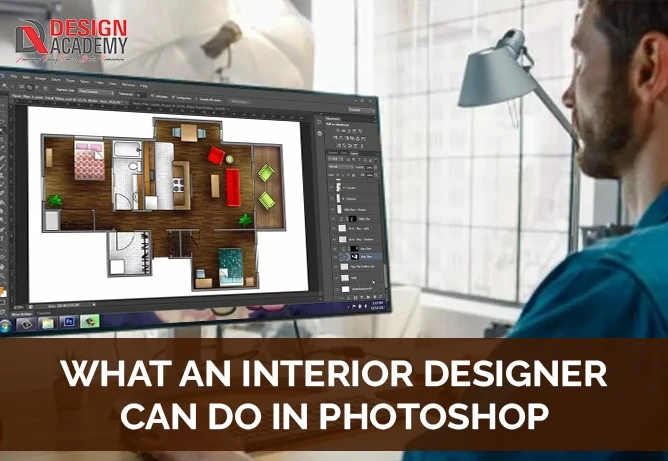Toggle the Sample All Layers checkbox

pyautogui.click(x=196, y=99)
